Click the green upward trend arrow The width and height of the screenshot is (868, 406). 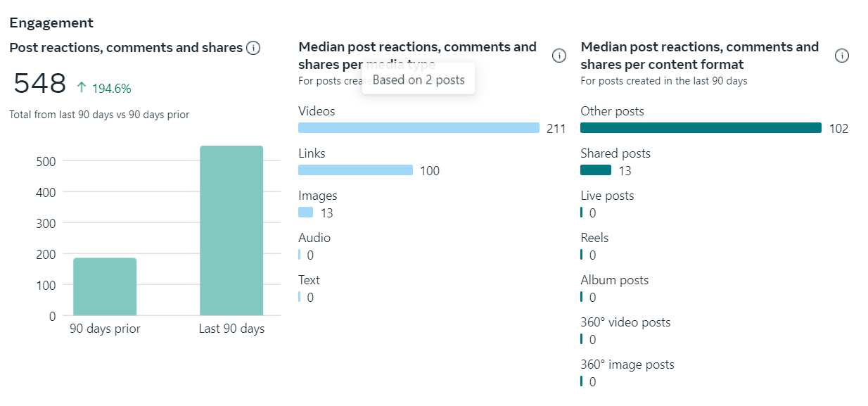(x=82, y=88)
